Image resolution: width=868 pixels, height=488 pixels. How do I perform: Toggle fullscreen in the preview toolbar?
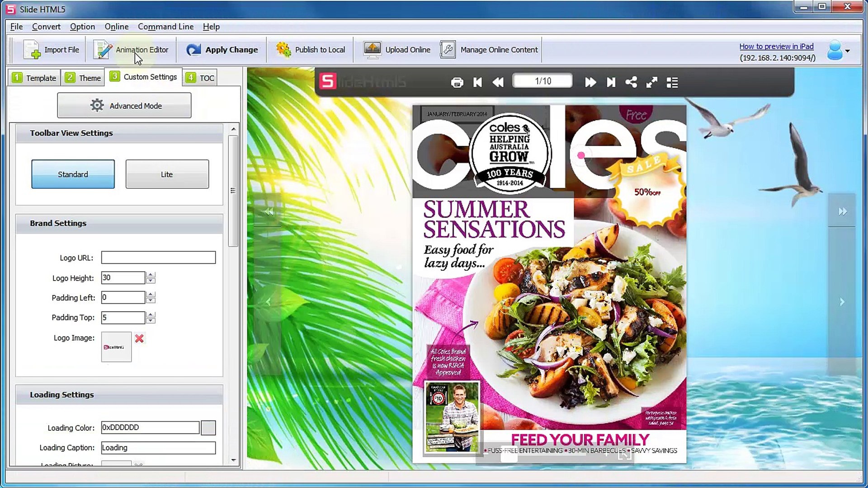[651, 82]
